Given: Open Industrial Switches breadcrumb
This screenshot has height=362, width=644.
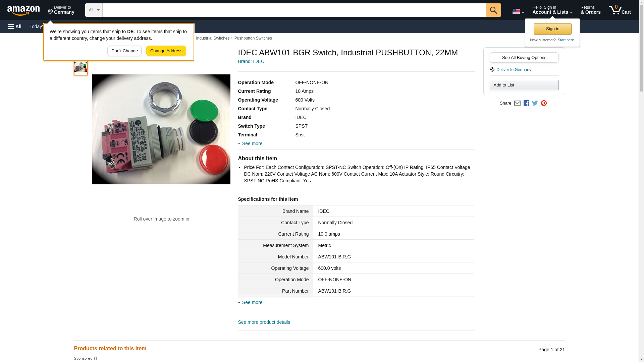Looking at the screenshot, I should [213, 38].
